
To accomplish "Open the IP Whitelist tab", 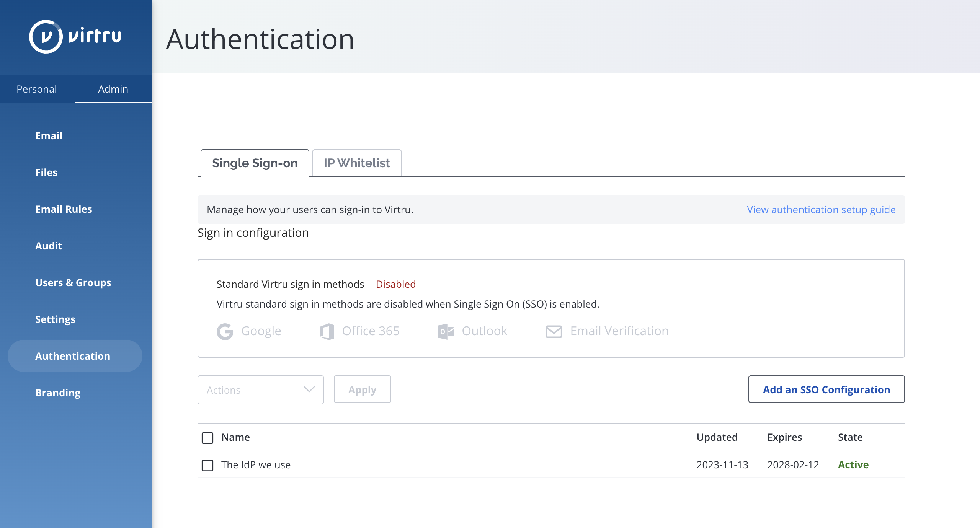I will pos(357,163).
